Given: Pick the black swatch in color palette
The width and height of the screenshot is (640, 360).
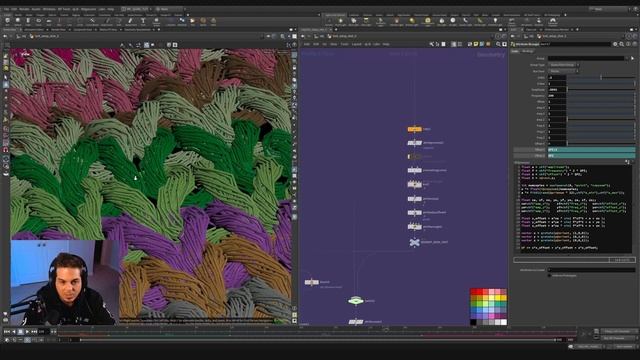Looking at the screenshot, I should pyautogui.click(x=473, y=322).
